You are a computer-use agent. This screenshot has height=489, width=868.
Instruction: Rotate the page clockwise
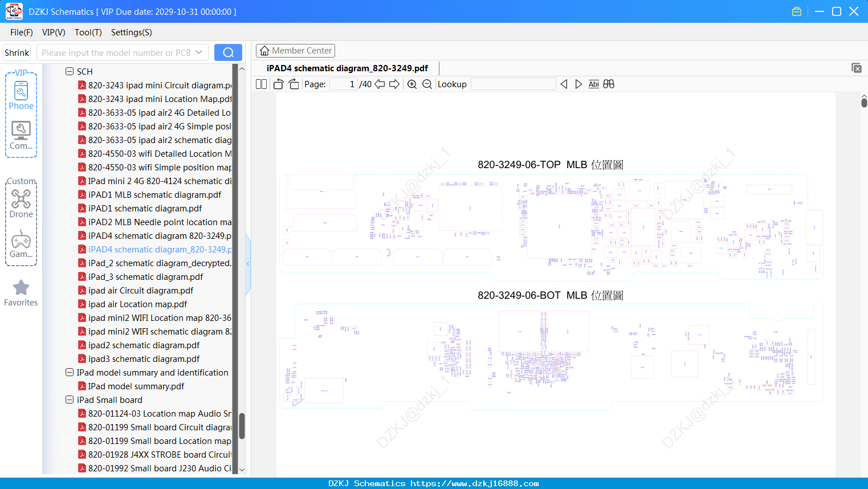(294, 84)
